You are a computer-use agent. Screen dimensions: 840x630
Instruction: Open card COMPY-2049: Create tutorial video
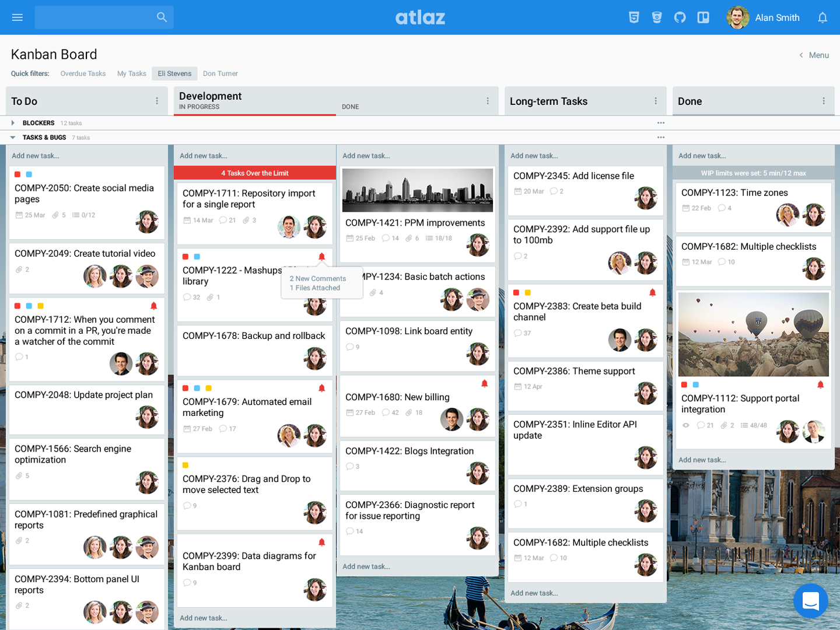85,253
